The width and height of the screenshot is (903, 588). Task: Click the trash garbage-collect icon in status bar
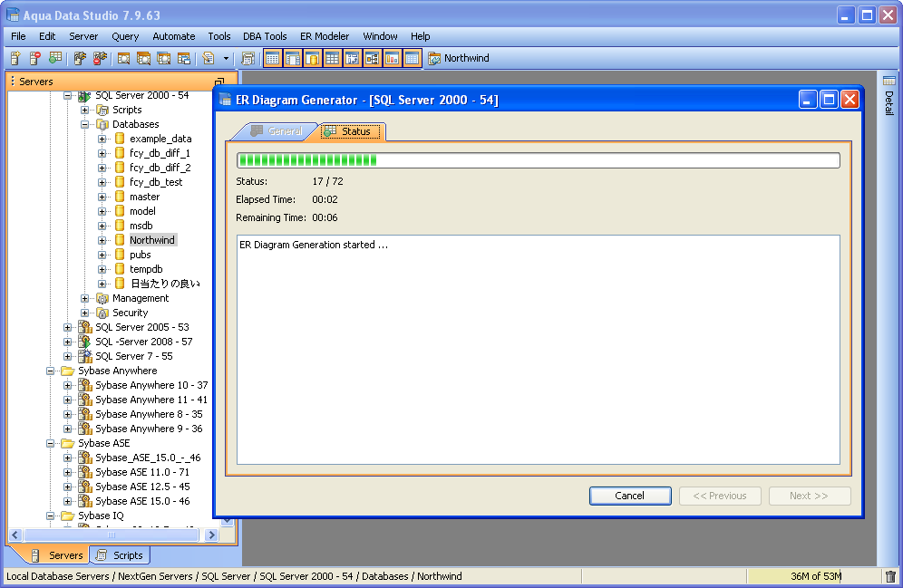890,576
